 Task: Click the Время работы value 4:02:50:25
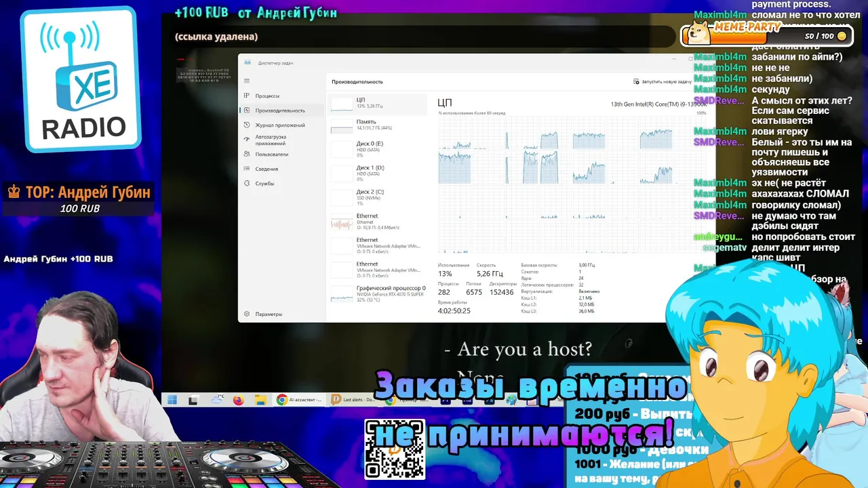click(x=454, y=310)
